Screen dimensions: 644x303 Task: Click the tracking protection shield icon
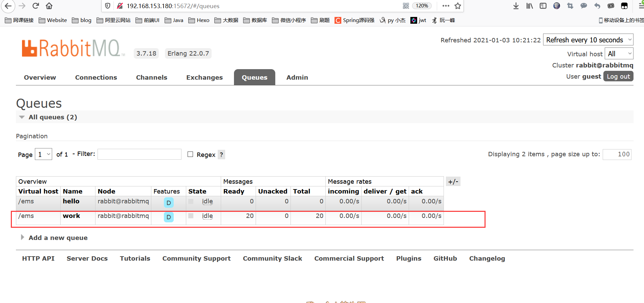pos(108,6)
